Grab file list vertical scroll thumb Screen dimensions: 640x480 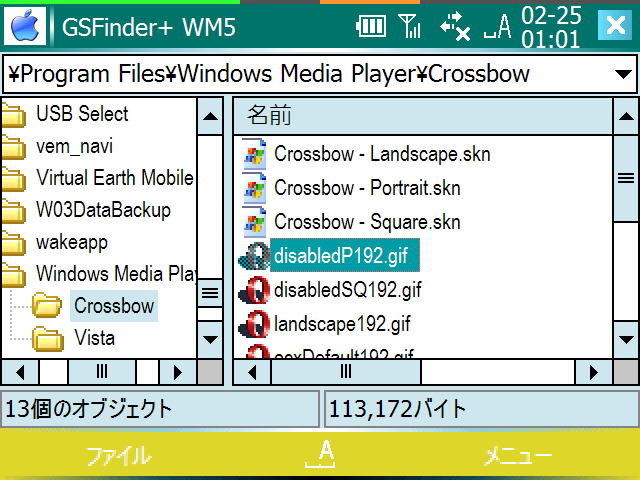pos(626,179)
